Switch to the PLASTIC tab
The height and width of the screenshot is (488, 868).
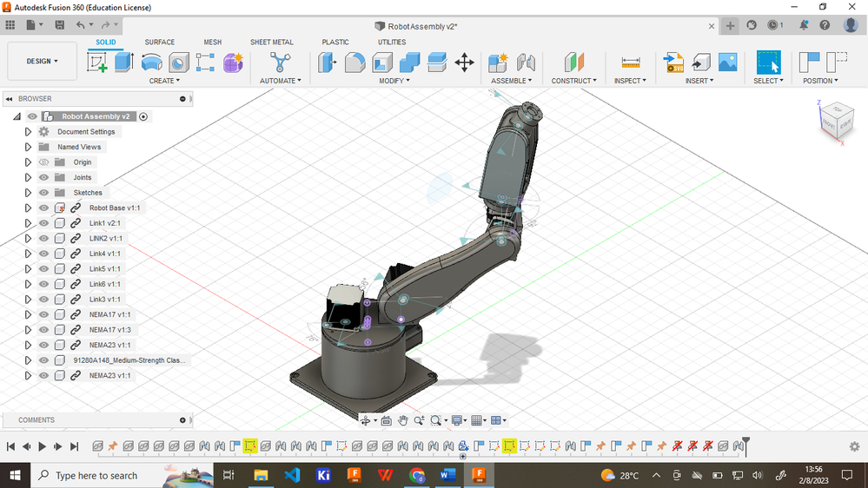pos(335,42)
